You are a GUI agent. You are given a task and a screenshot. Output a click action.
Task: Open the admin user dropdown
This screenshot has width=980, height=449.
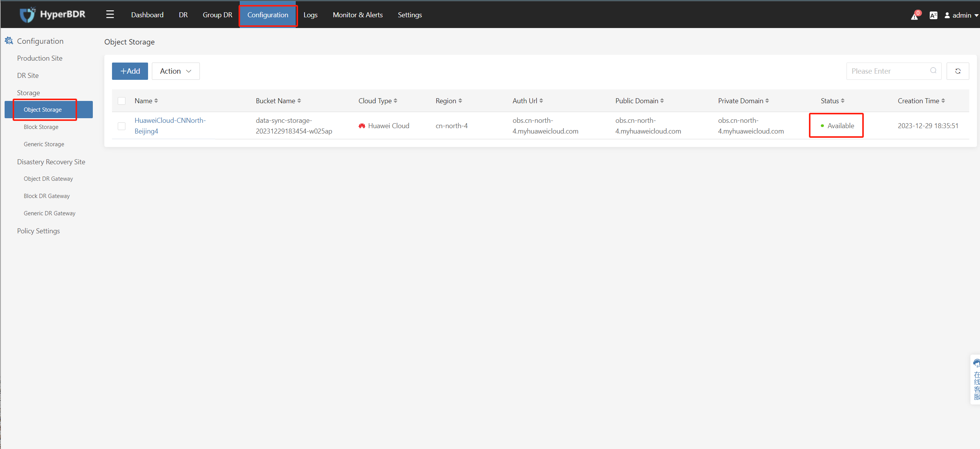point(962,15)
